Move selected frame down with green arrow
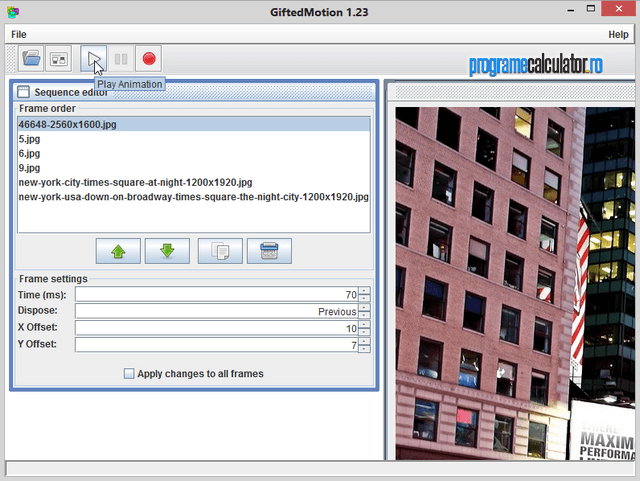This screenshot has height=481, width=640. (167, 251)
